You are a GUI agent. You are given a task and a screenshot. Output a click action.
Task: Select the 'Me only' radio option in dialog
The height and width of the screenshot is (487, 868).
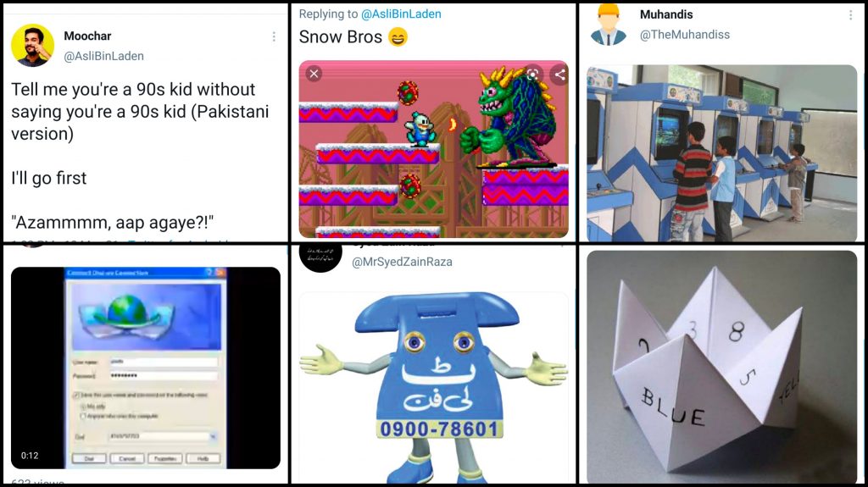pos(83,407)
